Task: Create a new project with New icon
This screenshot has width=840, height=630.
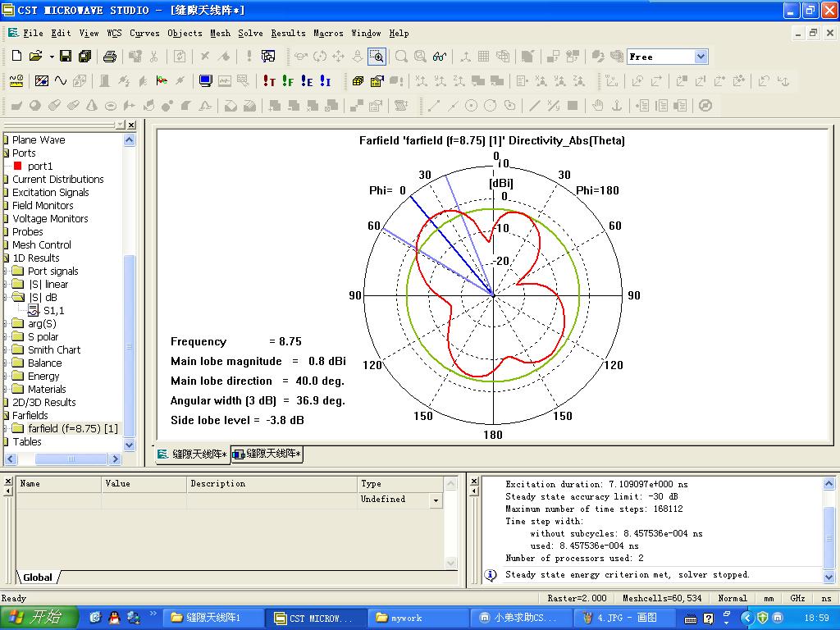Action: (17, 57)
